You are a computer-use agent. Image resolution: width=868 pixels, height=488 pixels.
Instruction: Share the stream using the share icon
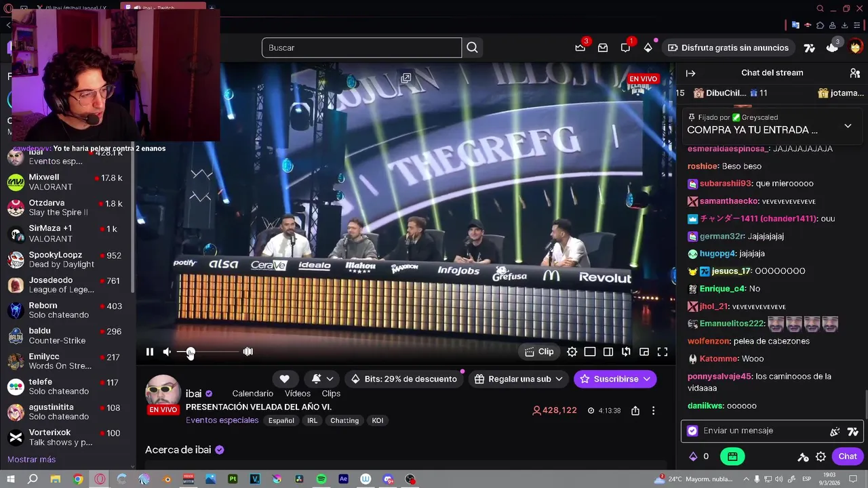click(x=635, y=411)
